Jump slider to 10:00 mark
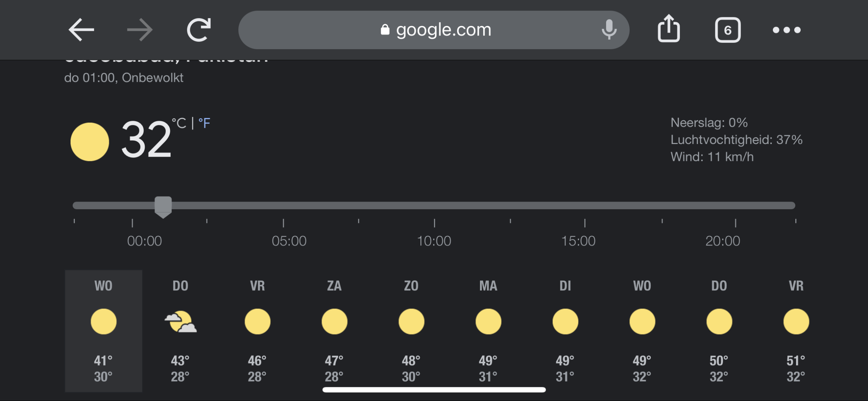The image size is (868, 401). pyautogui.click(x=434, y=206)
